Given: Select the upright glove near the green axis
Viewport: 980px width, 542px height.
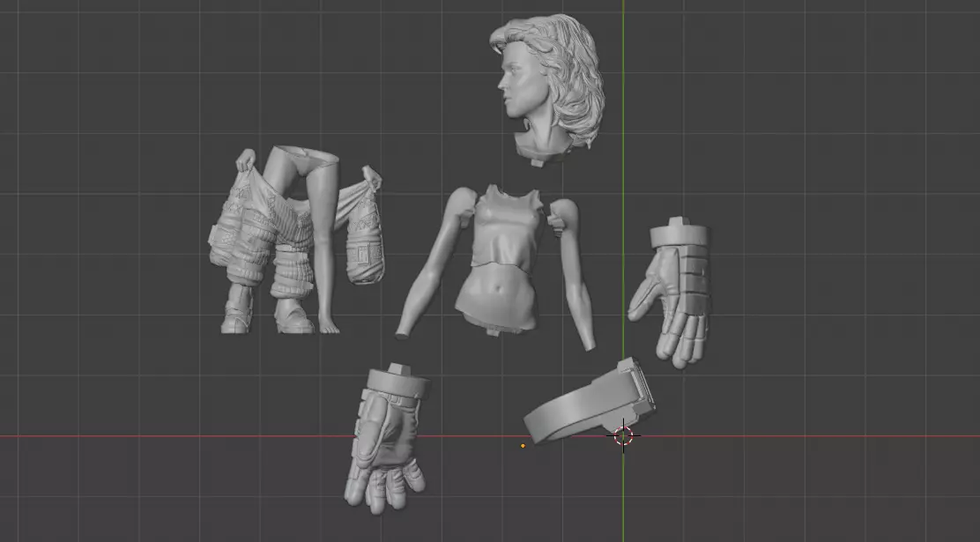Looking at the screenshot, I should (x=671, y=293).
